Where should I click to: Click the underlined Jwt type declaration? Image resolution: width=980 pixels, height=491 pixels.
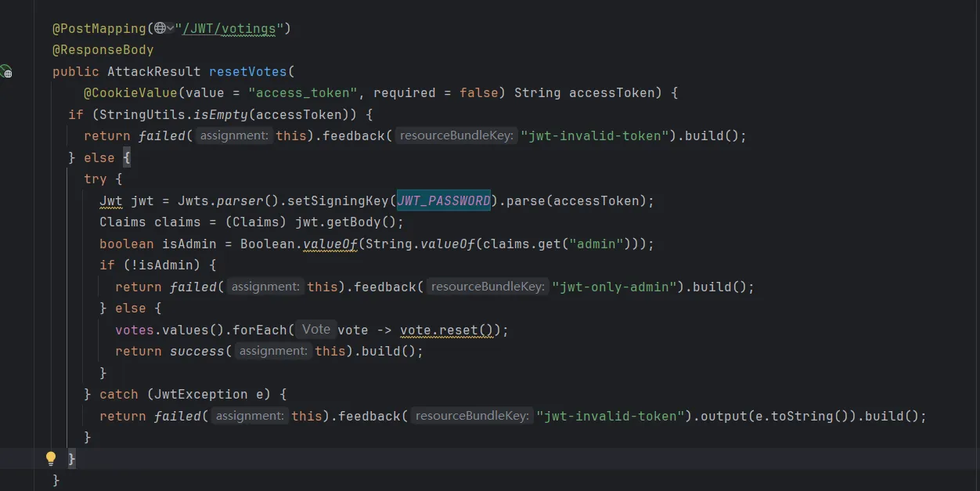110,201
